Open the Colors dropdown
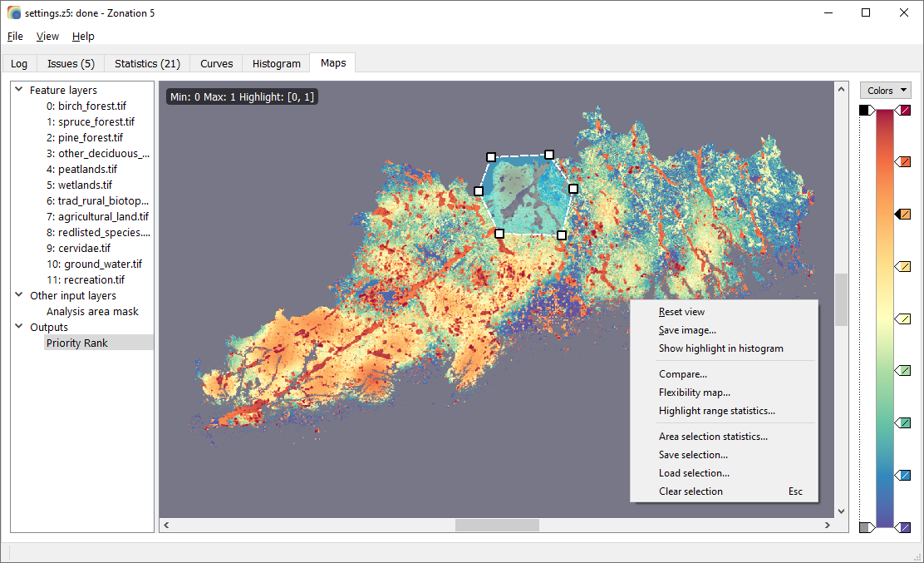 point(886,90)
